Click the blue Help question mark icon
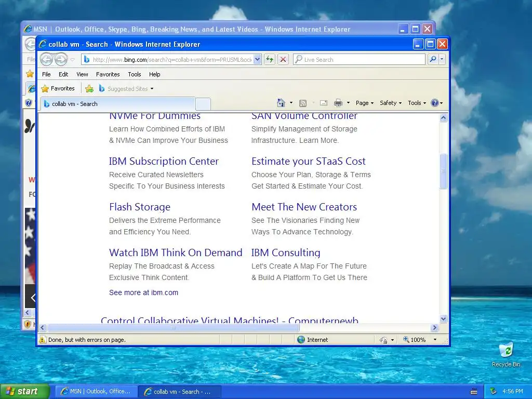The image size is (532, 399). click(435, 103)
